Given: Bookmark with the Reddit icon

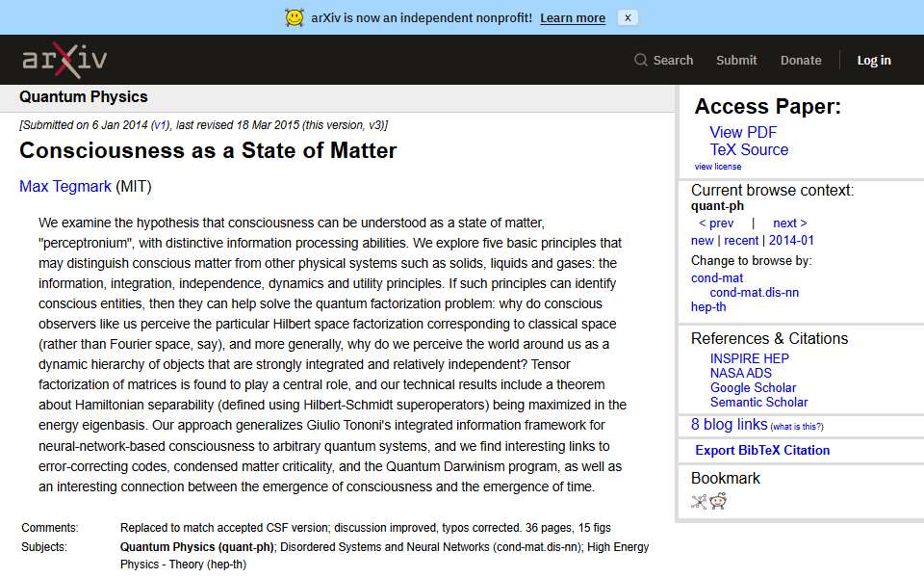Looking at the screenshot, I should [x=718, y=501].
